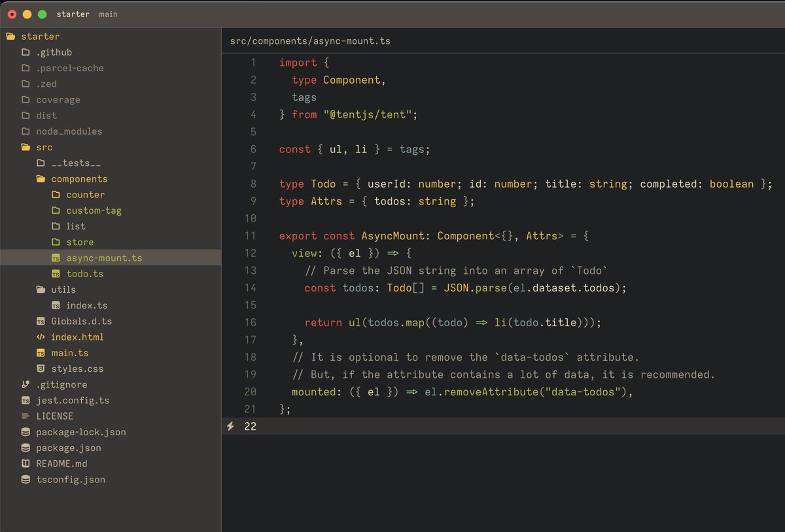Expand the .zed folder icon
The height and width of the screenshot is (532, 785).
coord(26,84)
